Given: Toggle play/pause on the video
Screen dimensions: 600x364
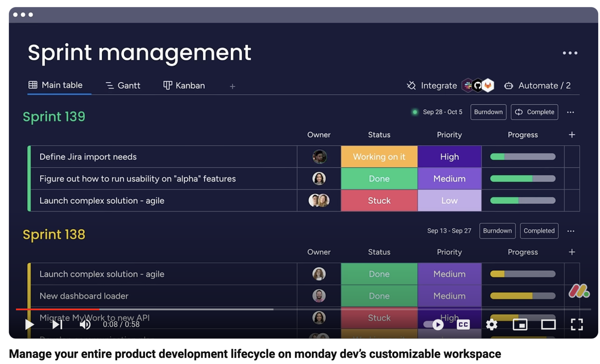Looking at the screenshot, I should pos(28,325).
